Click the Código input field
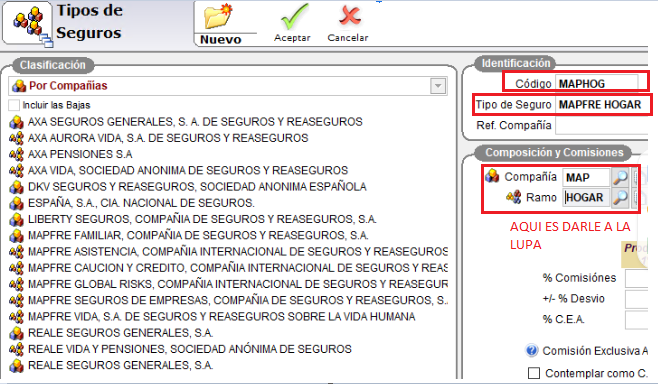Viewport: 658px width, 384px height. pos(597,84)
